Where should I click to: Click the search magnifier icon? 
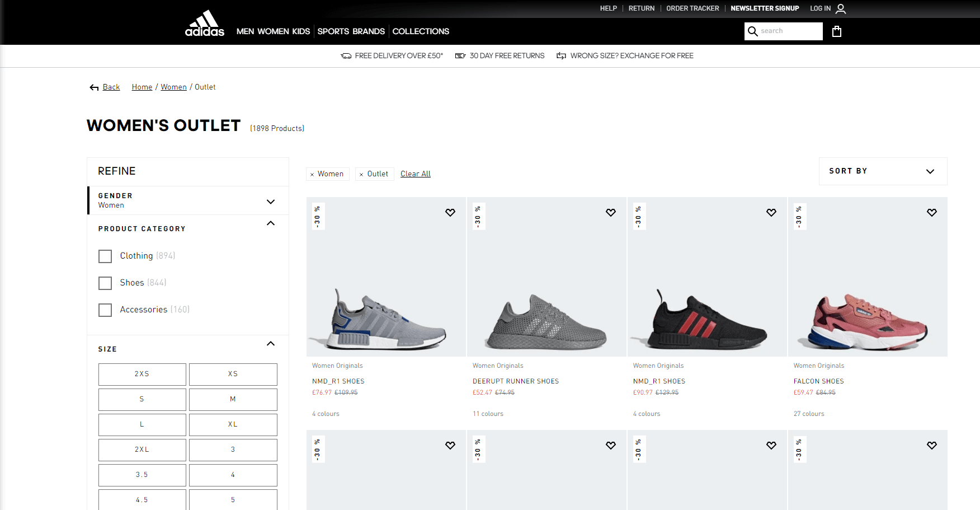(x=753, y=31)
